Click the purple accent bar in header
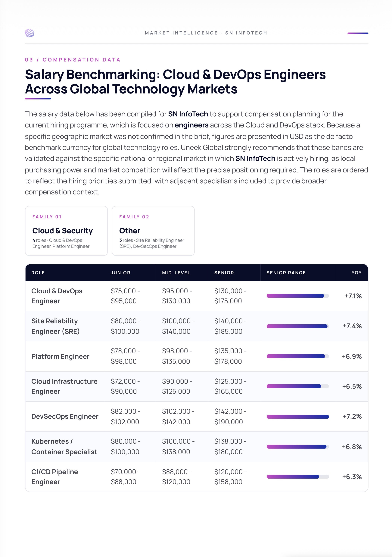 pyautogui.click(x=358, y=33)
